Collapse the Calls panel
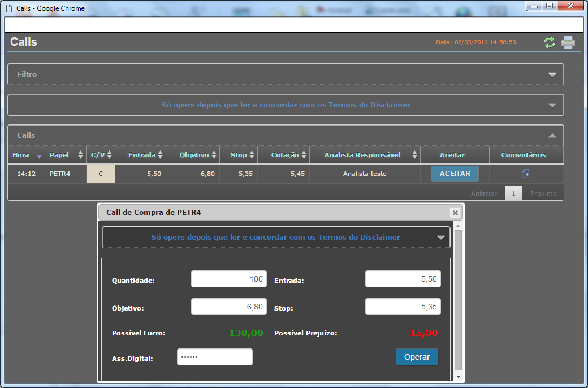The height and width of the screenshot is (388, 588). 552,136
